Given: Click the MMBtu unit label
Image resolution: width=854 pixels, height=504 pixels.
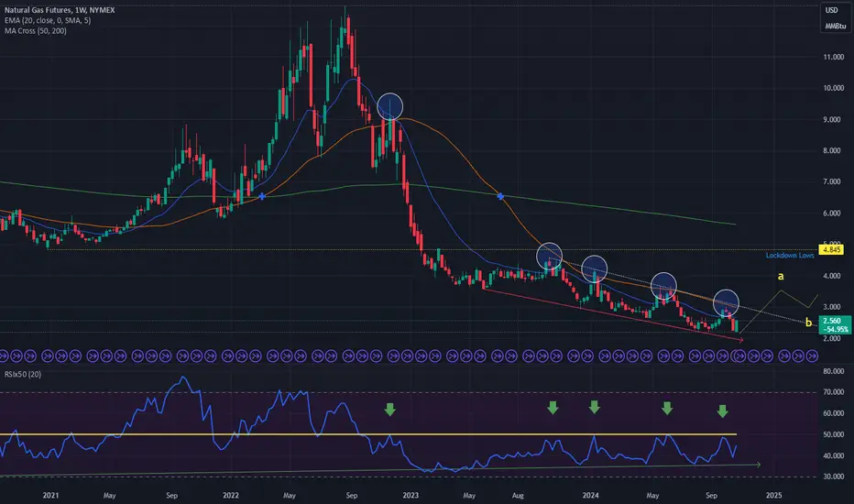Looking at the screenshot, I should [x=835, y=27].
